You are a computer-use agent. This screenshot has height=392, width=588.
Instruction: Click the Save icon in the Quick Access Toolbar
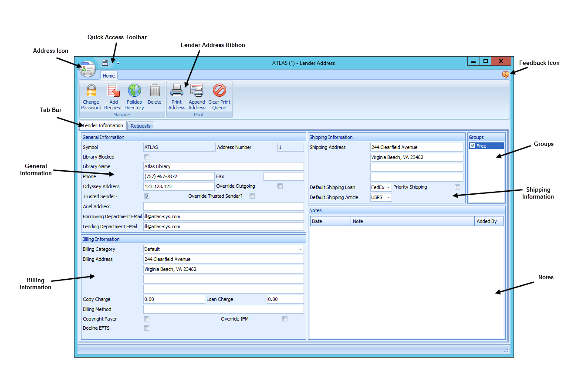105,62
